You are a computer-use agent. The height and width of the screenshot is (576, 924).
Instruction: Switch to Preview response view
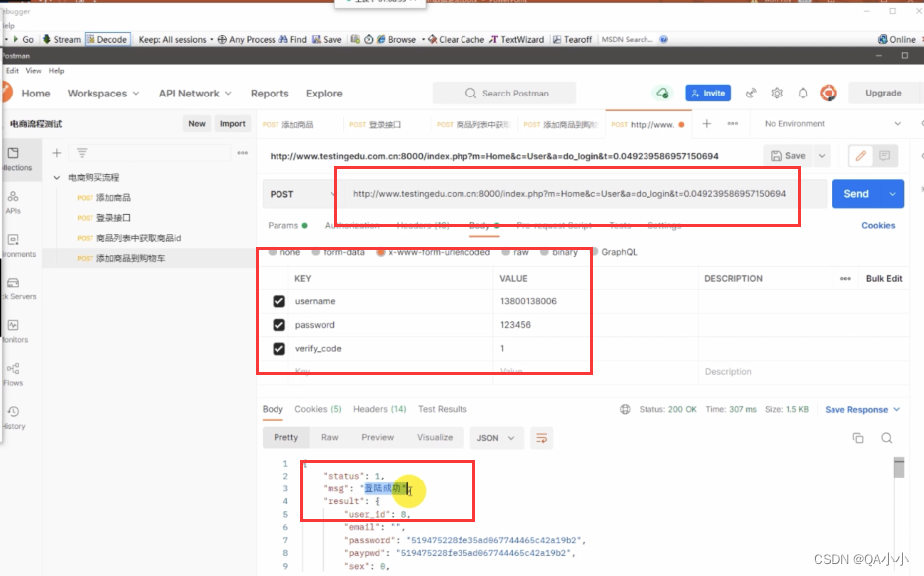pyautogui.click(x=378, y=437)
